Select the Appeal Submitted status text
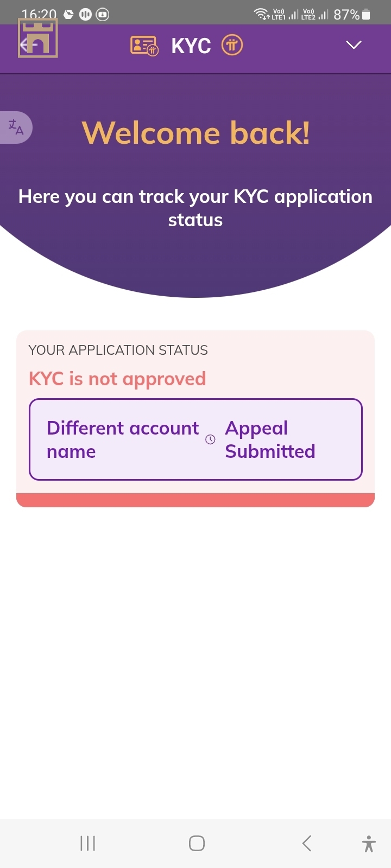The width and height of the screenshot is (391, 868). tap(270, 439)
